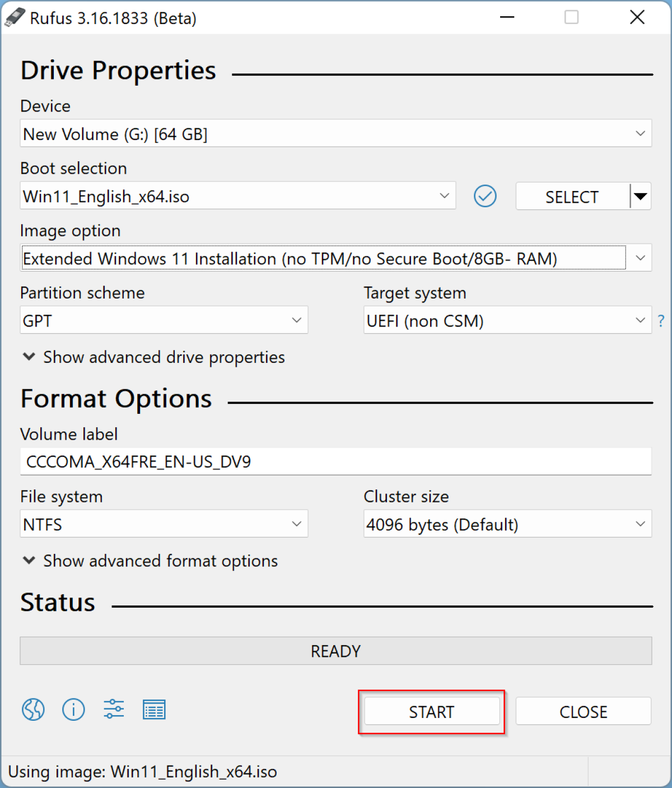The width and height of the screenshot is (672, 788).
Task: Close the Rufus window with X
Action: pos(637,17)
